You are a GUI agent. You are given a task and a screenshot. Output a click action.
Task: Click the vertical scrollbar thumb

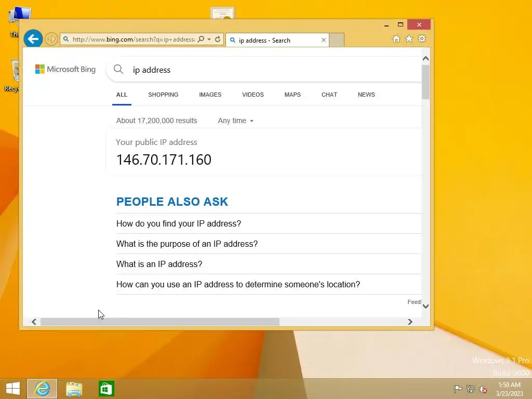click(426, 82)
